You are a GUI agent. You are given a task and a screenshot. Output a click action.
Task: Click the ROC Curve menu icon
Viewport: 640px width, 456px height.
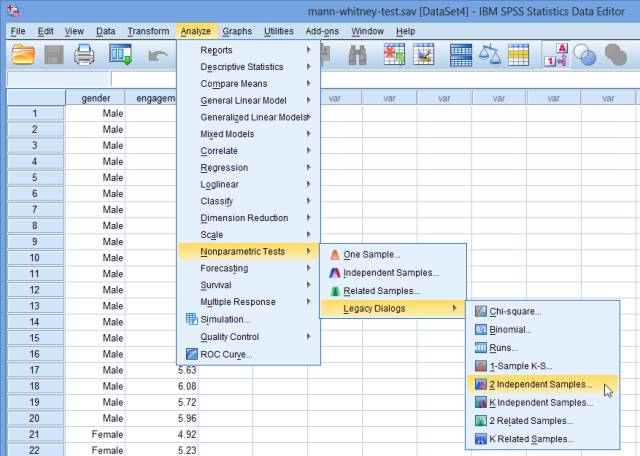[x=191, y=354]
